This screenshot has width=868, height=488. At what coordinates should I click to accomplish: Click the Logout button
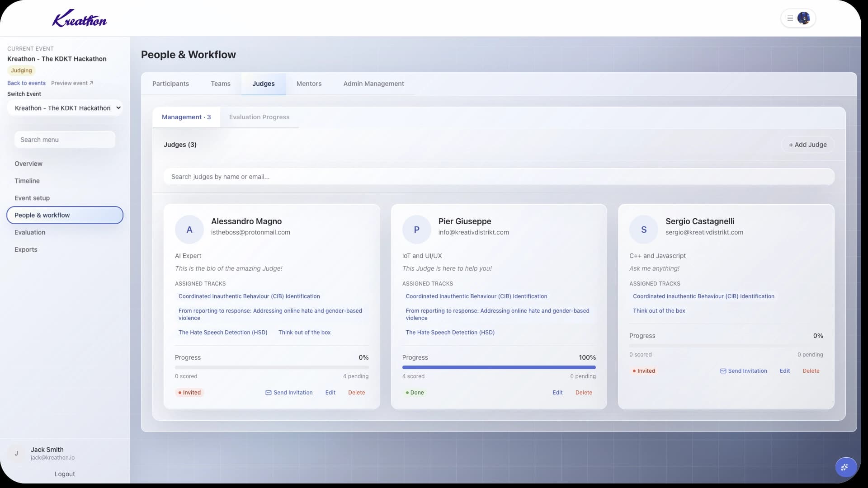pos(65,474)
